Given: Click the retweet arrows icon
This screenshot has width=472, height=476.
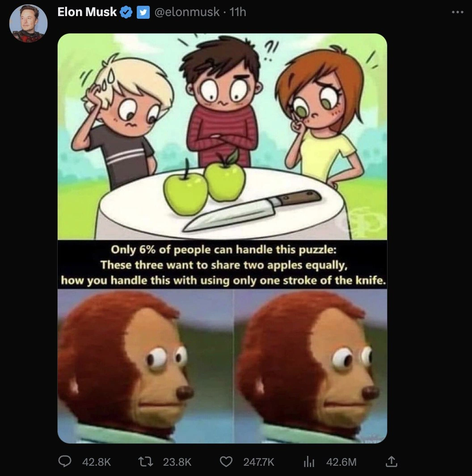Looking at the screenshot, I should 145,461.
